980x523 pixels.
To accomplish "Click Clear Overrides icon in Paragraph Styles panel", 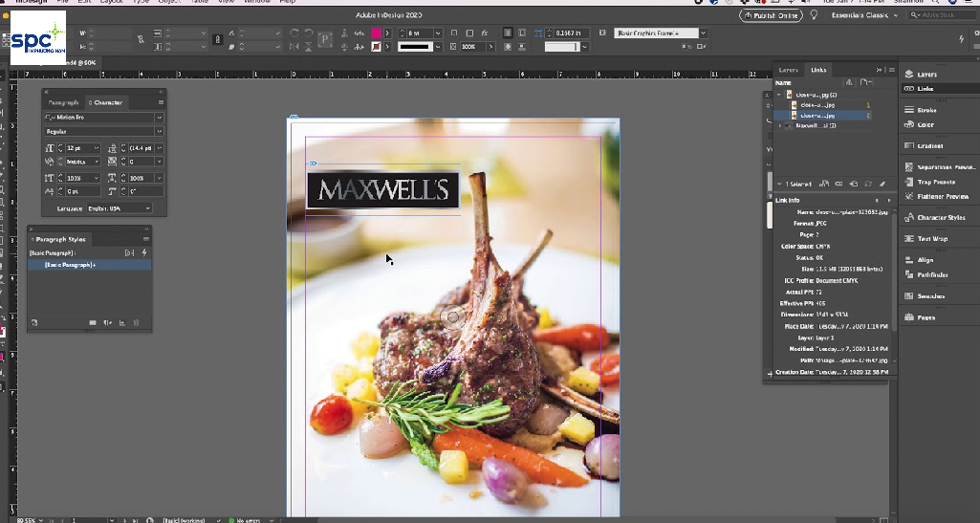I will [107, 323].
